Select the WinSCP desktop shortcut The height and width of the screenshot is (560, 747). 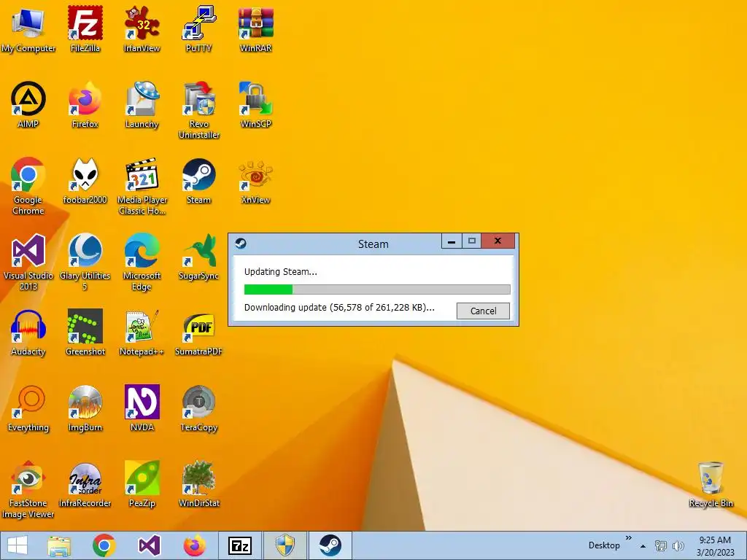coord(255,105)
